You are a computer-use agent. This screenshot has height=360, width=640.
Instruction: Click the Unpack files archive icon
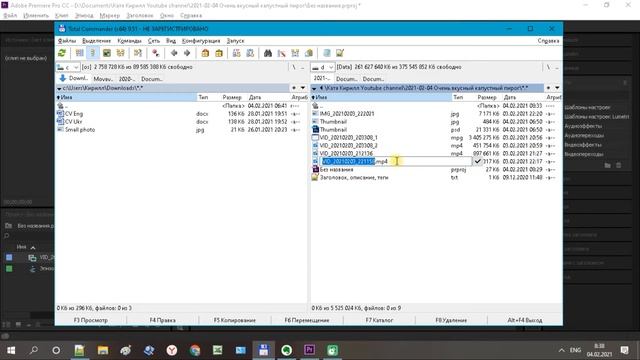pos(219,53)
